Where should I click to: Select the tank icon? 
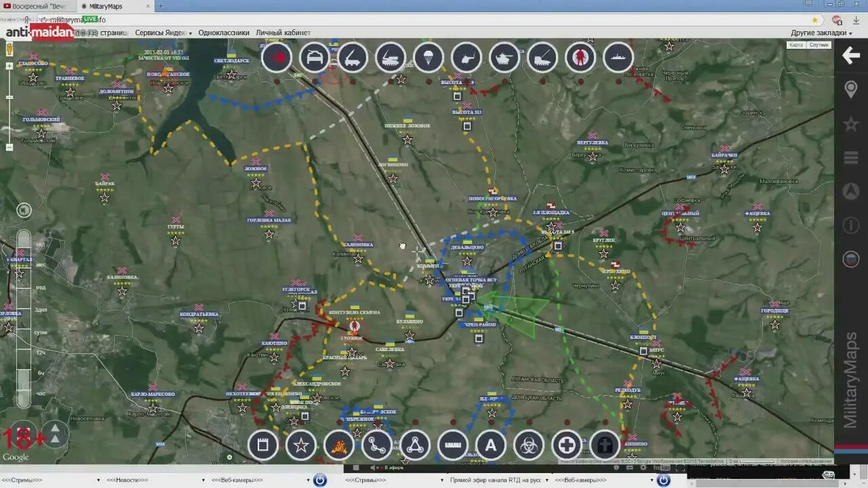coord(505,58)
